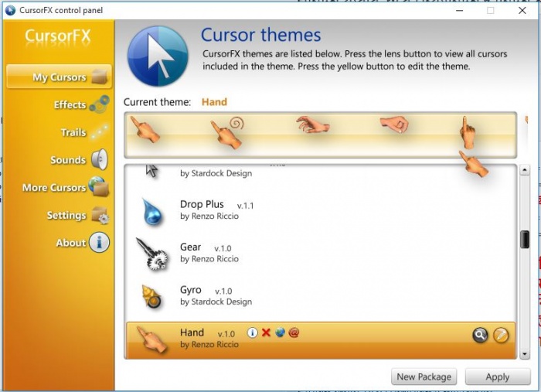This screenshot has height=392, width=541.
Task: Select the partially visible arrow cursor theme icon
Action: click(151, 171)
